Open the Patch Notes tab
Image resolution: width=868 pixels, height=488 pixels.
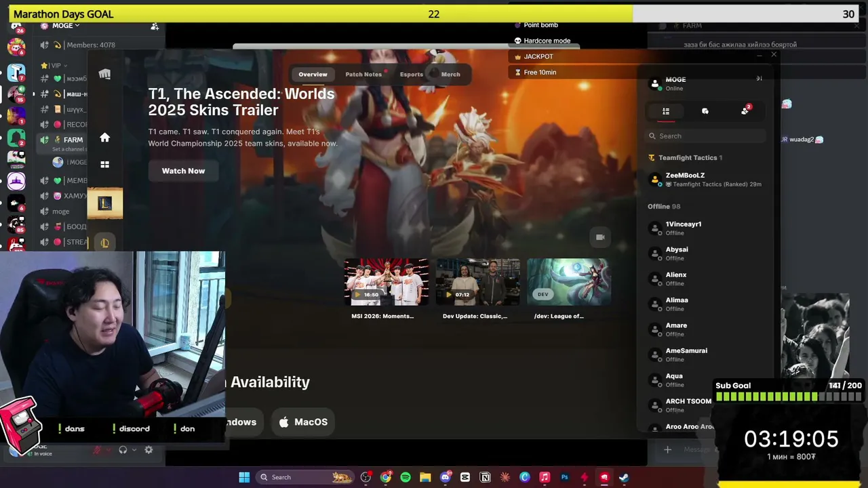pos(363,75)
